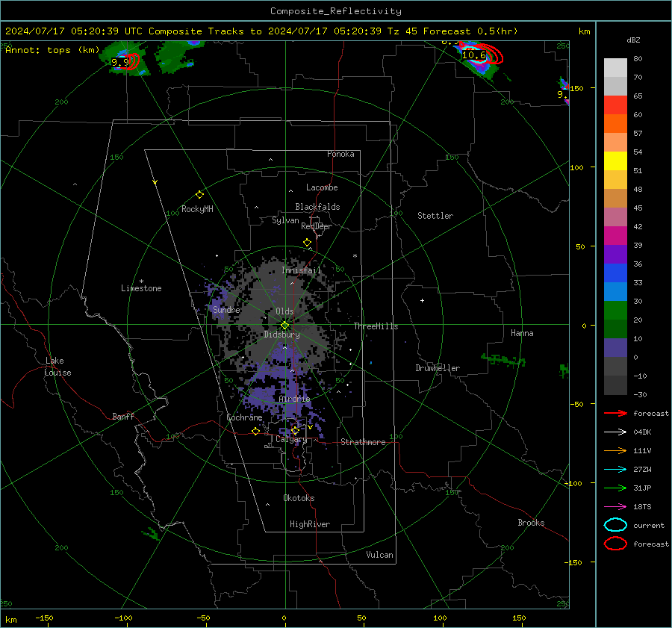Select the storm cell labeled 9.9
Image resolution: width=672 pixels, height=628 pixels.
click(125, 61)
